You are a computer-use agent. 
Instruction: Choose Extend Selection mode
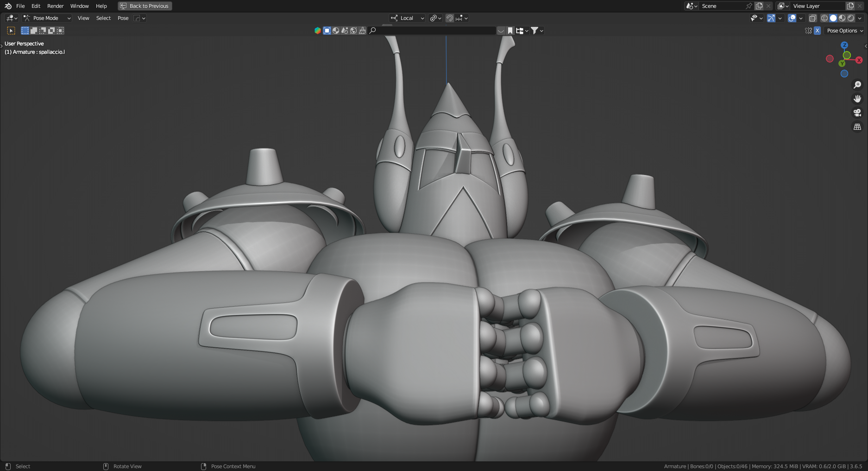tap(34, 31)
